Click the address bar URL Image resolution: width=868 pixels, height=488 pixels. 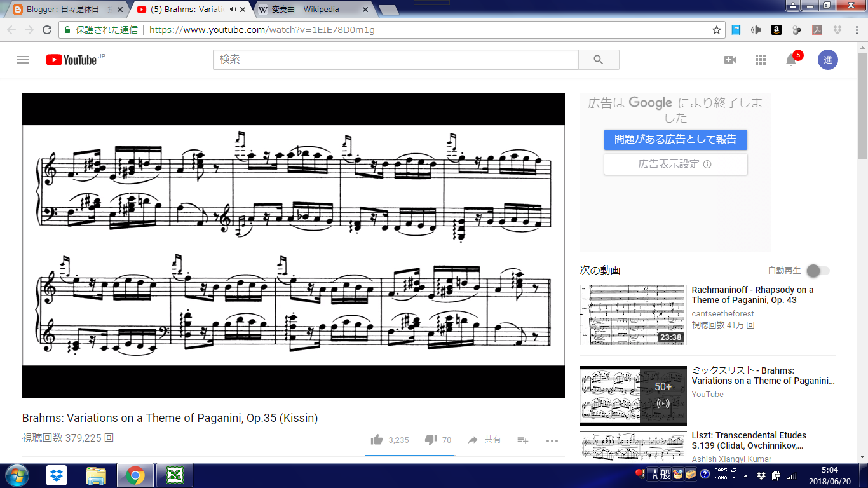[262, 30]
